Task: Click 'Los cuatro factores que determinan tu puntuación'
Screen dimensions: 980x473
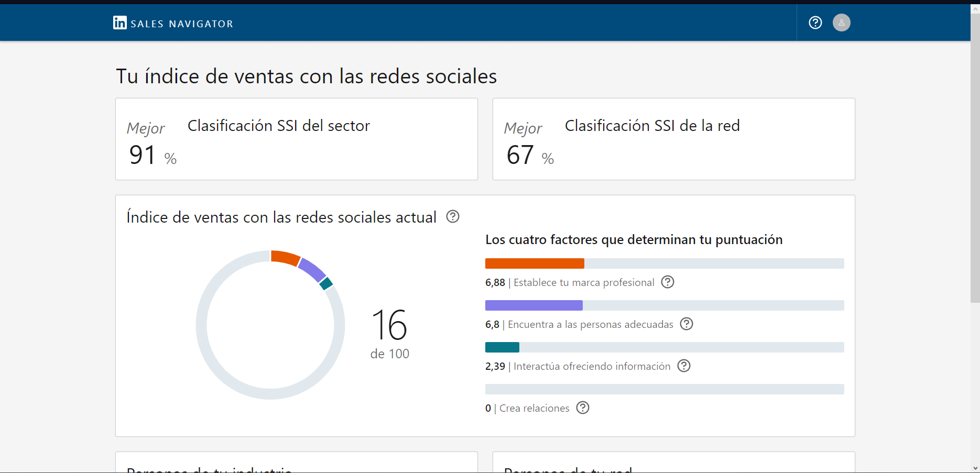Action: 634,239
